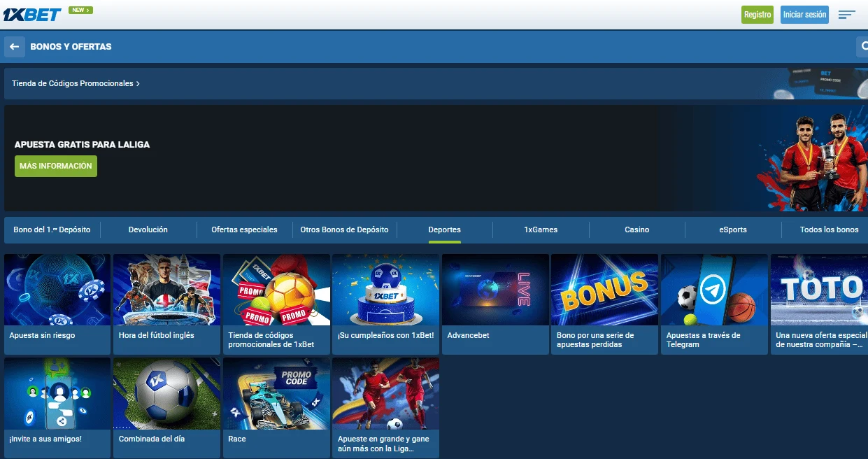Open the TOTO offer card image

[x=819, y=290]
